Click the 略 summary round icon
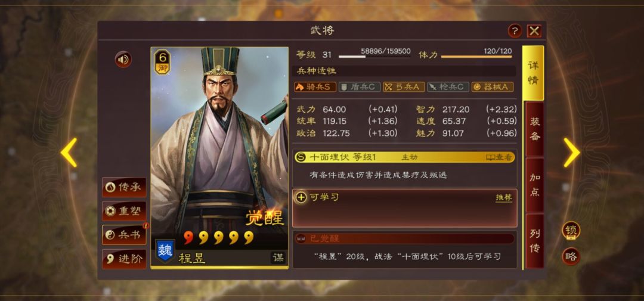Screen dimensions: 644x301 [x=571, y=257]
